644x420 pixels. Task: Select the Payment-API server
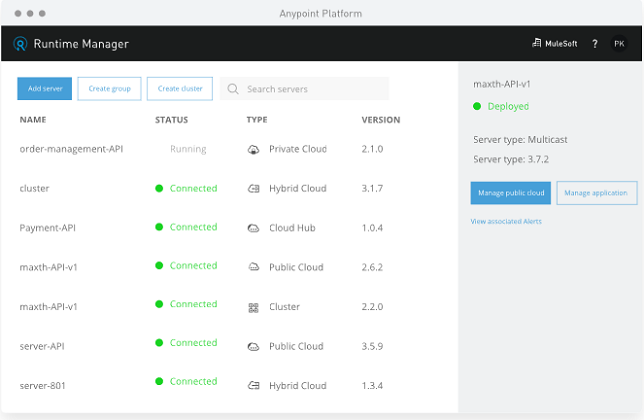click(48, 228)
